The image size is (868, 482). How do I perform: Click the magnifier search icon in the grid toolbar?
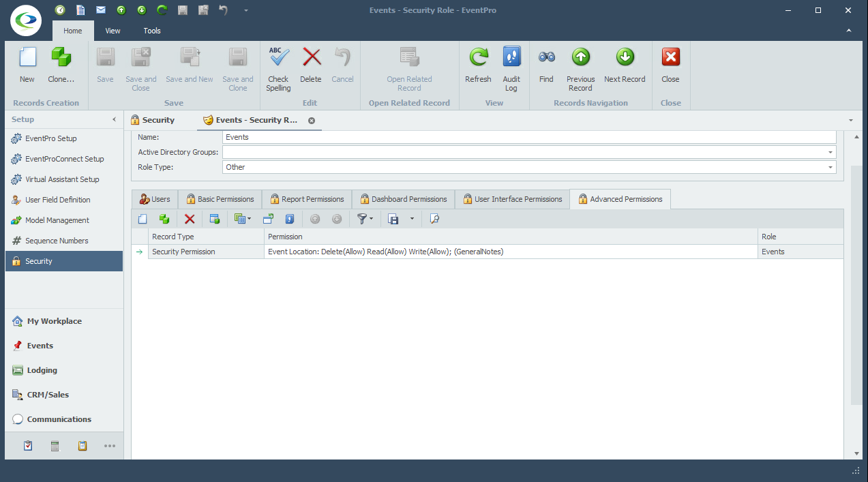coord(434,219)
